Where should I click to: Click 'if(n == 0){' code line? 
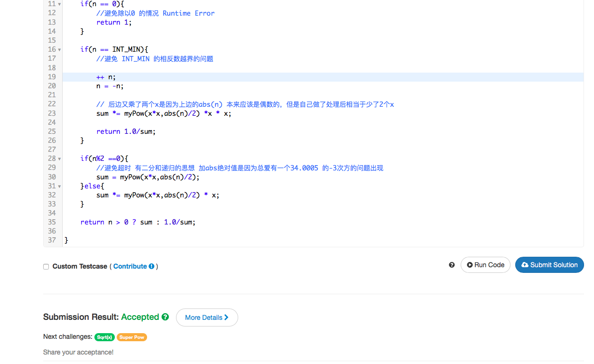(x=102, y=4)
